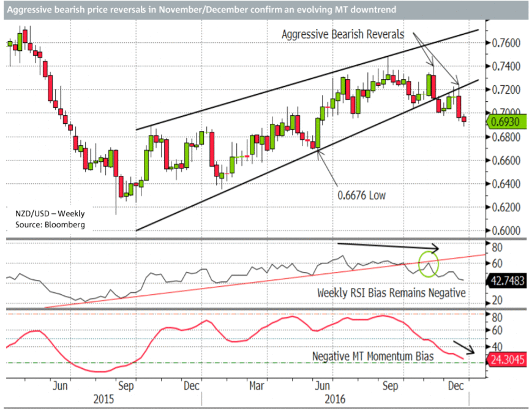
Task: Click the 0.6000 price axis label
Action: click(x=506, y=230)
